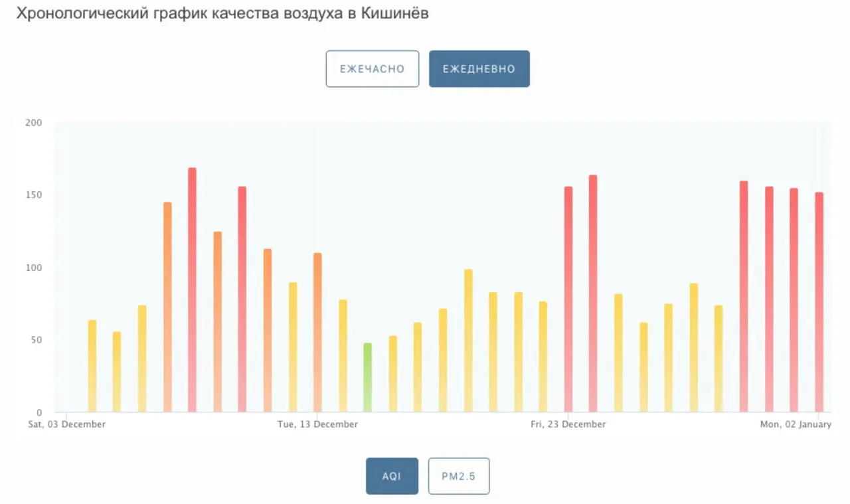Image resolution: width=850 pixels, height=504 pixels.
Task: Switch chart metric to PM2.5
Action: tap(459, 476)
